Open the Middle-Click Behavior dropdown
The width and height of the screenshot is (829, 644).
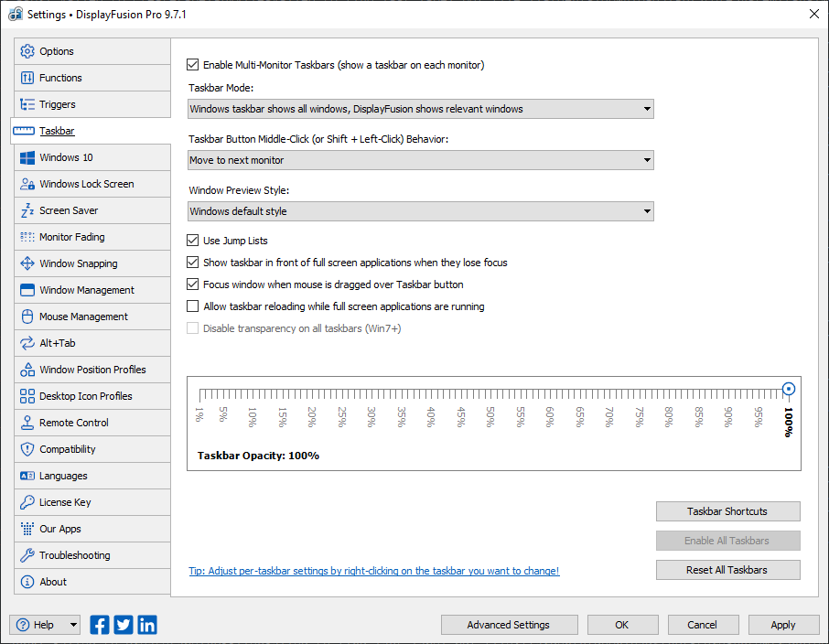click(421, 160)
